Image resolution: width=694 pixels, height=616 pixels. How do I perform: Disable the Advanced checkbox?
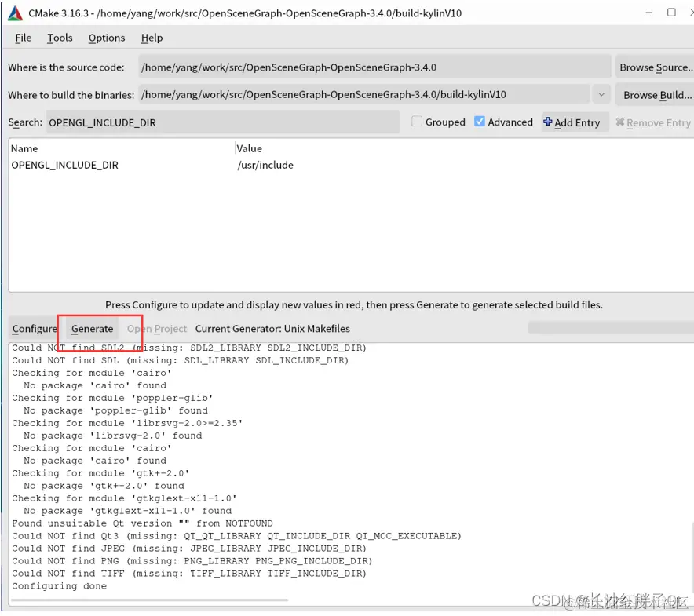coord(479,122)
